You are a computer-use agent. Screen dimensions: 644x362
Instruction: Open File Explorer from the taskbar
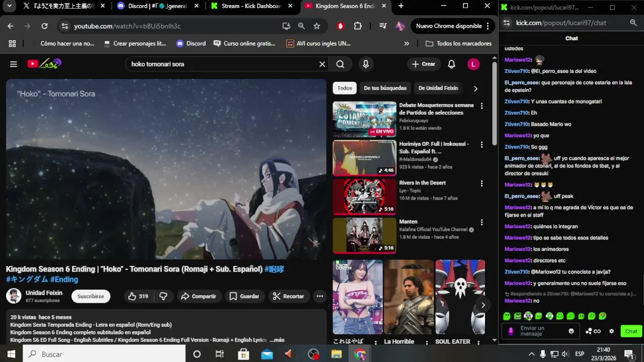(337, 354)
